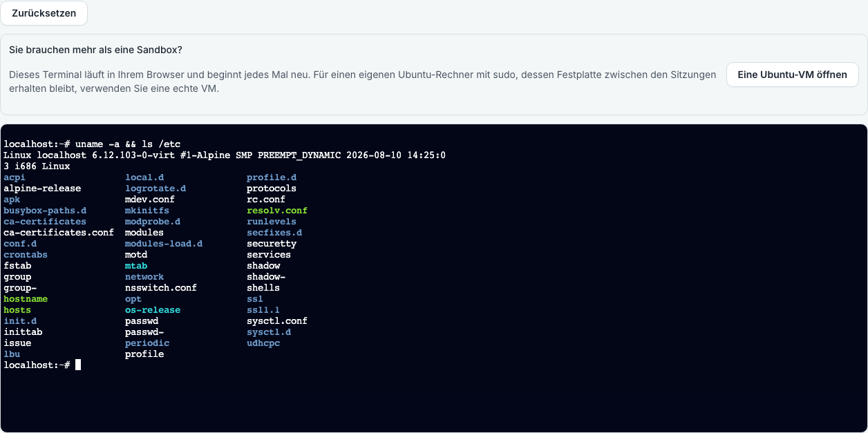Image resolution: width=868 pixels, height=433 pixels.
Task: Click the 'passwd-' file name
Action: click(x=144, y=332)
